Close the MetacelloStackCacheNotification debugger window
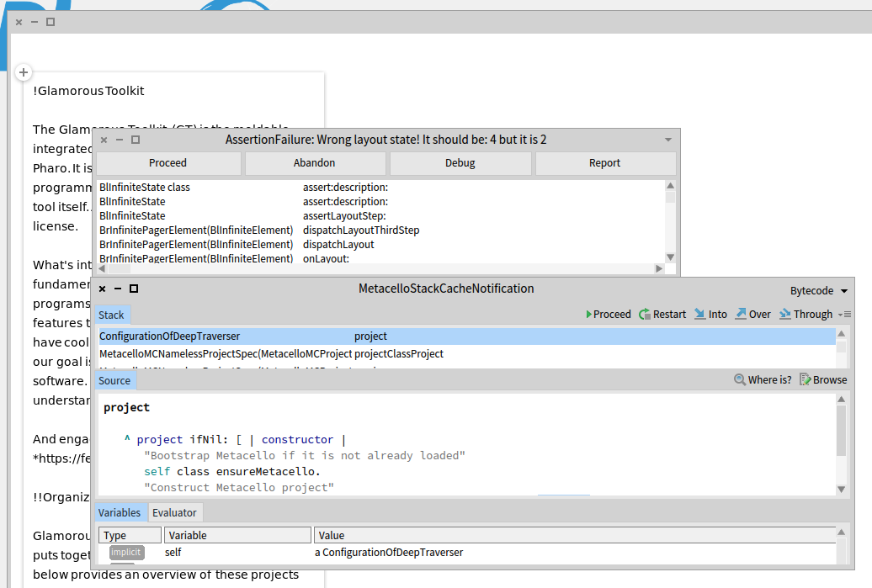This screenshot has height=588, width=872. pyautogui.click(x=103, y=289)
